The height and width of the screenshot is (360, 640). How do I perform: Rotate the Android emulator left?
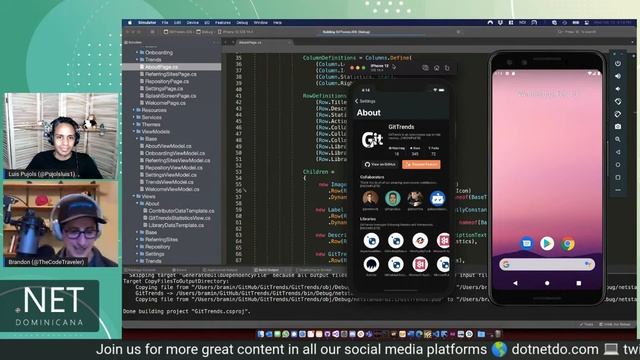618,101
